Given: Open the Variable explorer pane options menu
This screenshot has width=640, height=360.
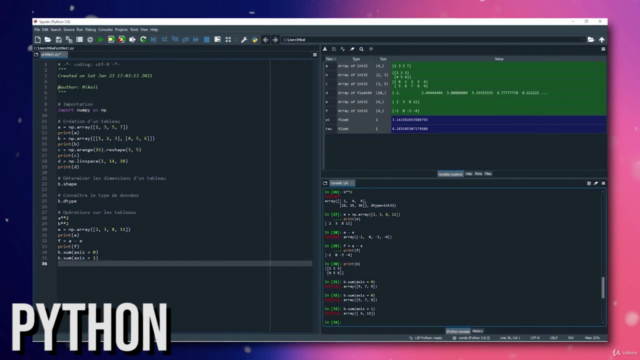Looking at the screenshot, I should pyautogui.click(x=603, y=49).
